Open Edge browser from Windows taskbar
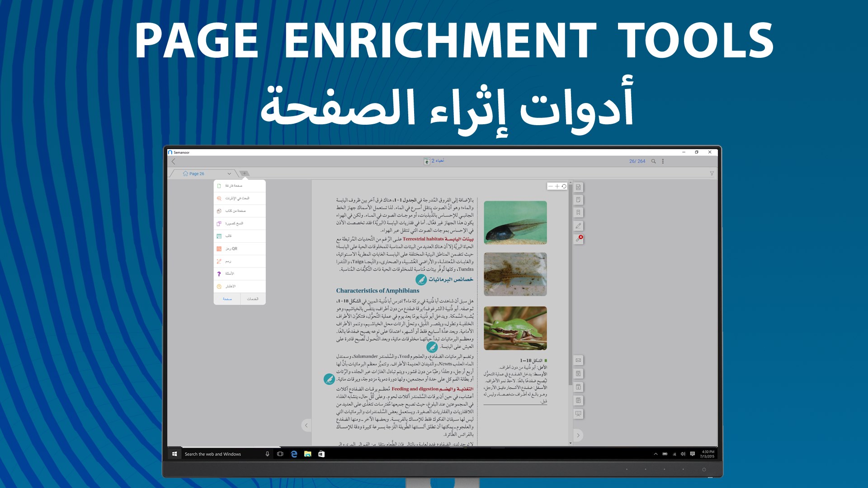 [x=294, y=454]
